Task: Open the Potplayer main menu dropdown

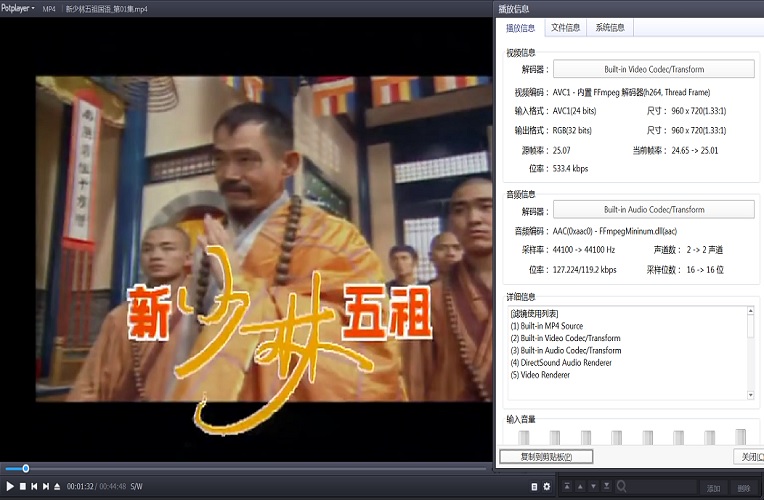Action: click(x=18, y=8)
